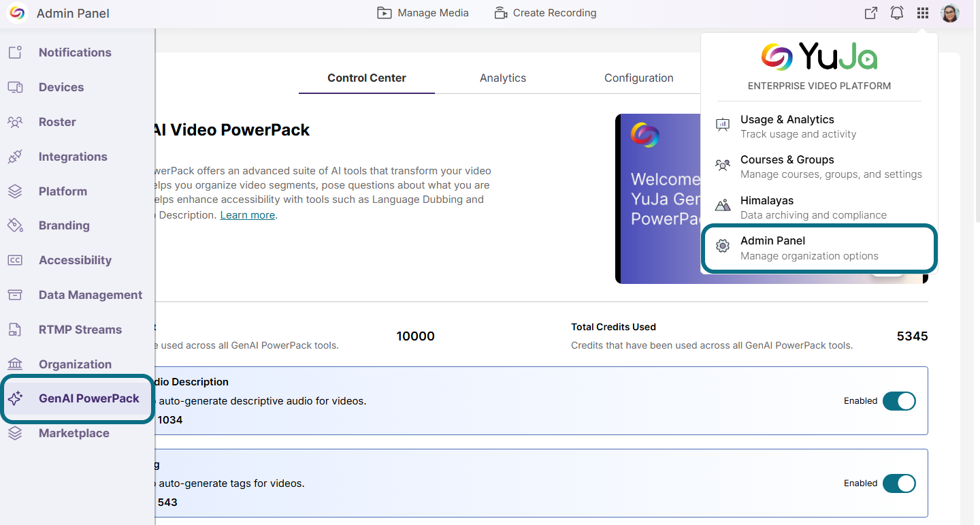Click the 10000 credits value

tap(415, 336)
